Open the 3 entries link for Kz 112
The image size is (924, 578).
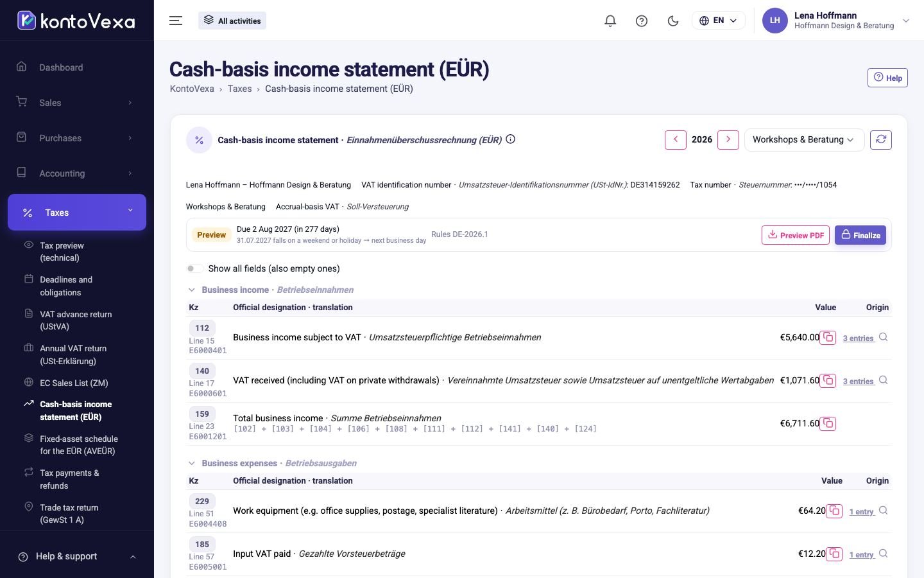point(859,338)
